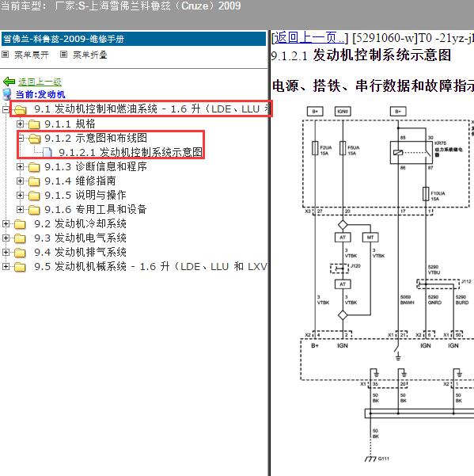The image size is (474, 476).
Task: Expand the 9.5 发动机机械系统 node
Action: tap(6, 267)
